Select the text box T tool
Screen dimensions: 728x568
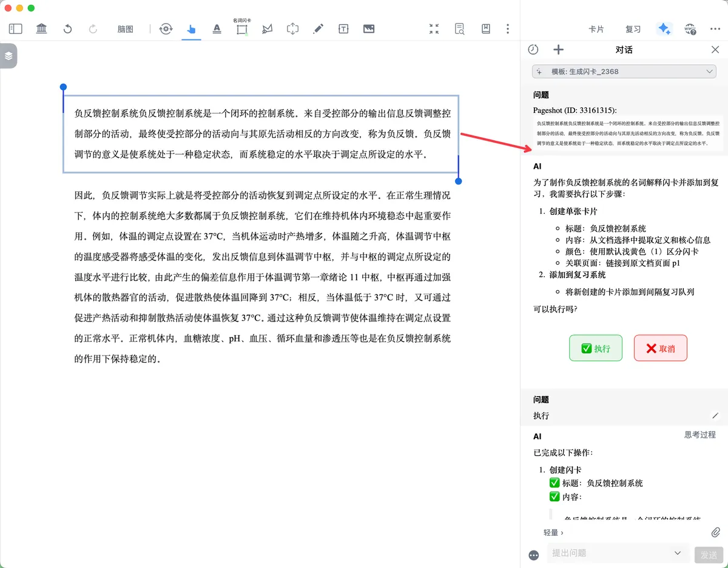[343, 29]
